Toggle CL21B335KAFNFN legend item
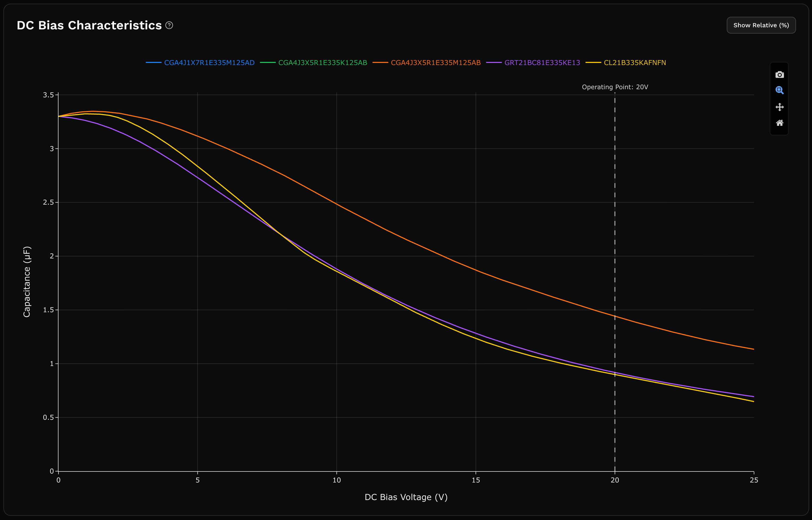Image resolution: width=812 pixels, height=520 pixels. pos(634,63)
